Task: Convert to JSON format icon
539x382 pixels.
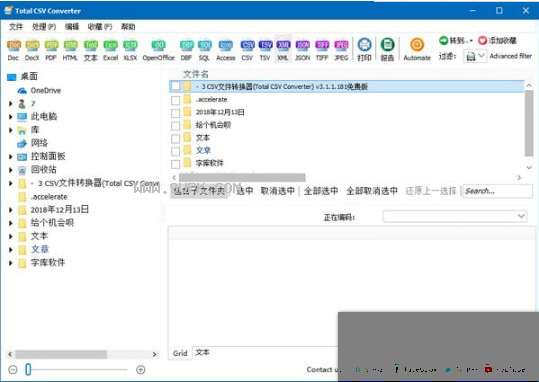Action: (x=302, y=50)
